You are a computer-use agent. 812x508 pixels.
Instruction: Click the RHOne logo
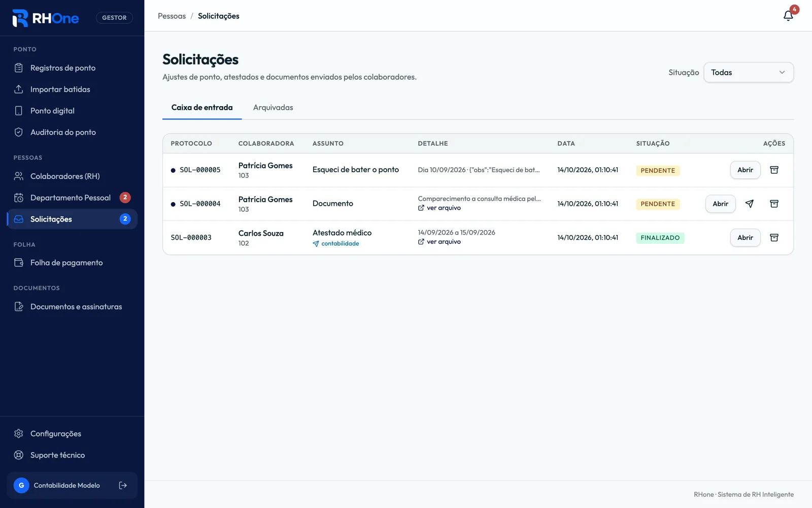(46, 18)
